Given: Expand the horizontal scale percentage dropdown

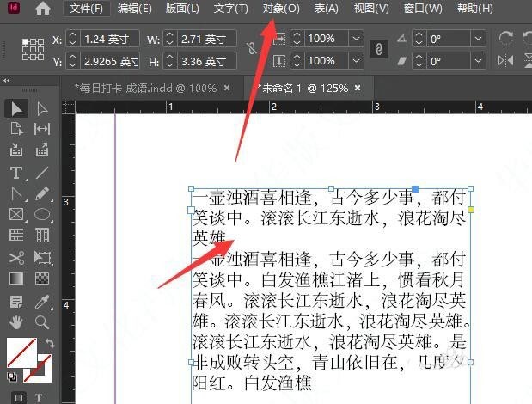Looking at the screenshot, I should coord(355,39).
